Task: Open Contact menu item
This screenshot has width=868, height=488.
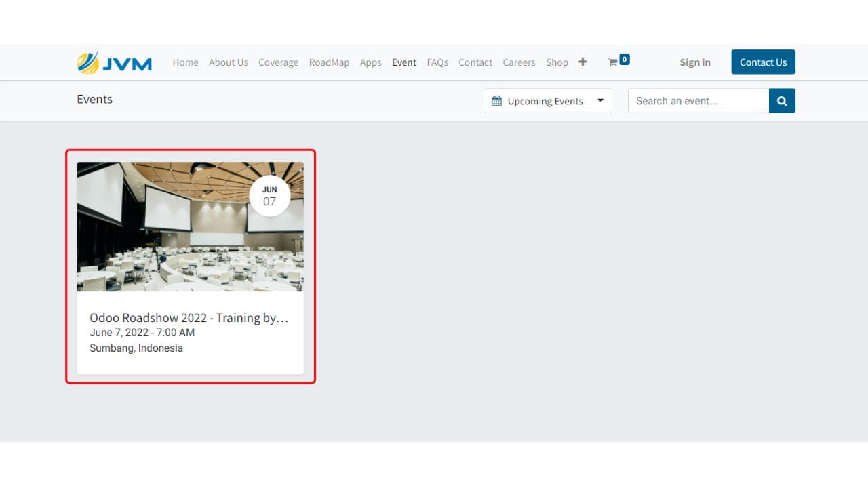Action: coord(475,62)
